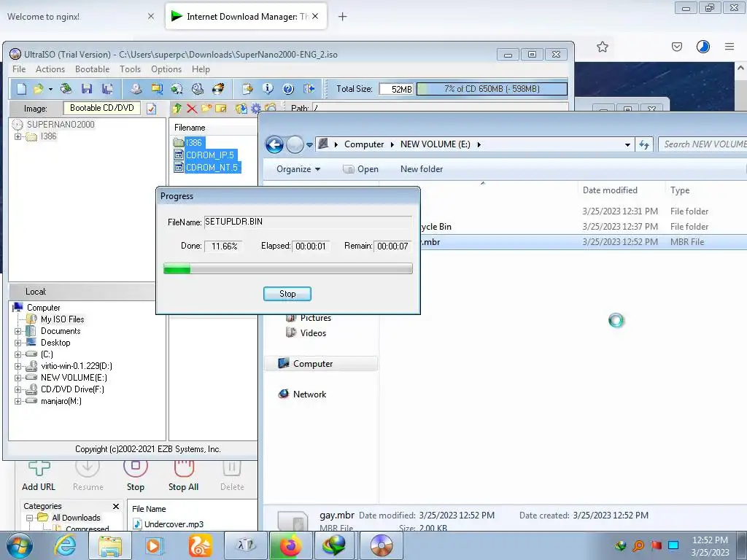Click Explorer back arrow button

(274, 144)
